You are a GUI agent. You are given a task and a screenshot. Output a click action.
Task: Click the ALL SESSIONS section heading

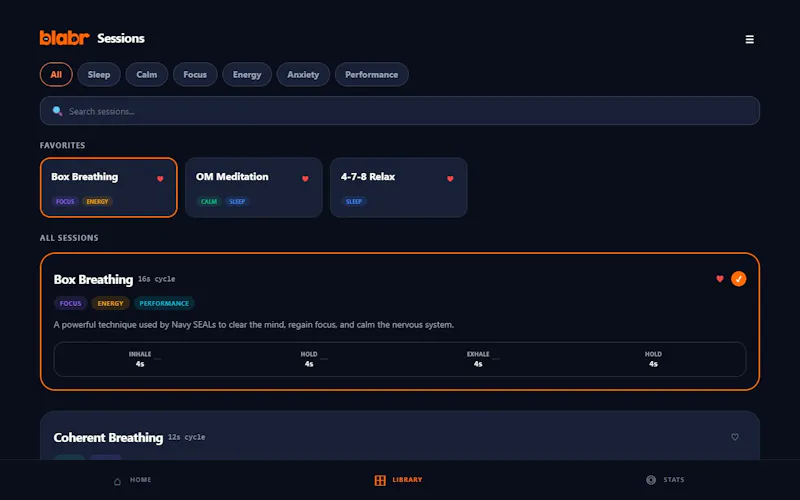tap(69, 238)
